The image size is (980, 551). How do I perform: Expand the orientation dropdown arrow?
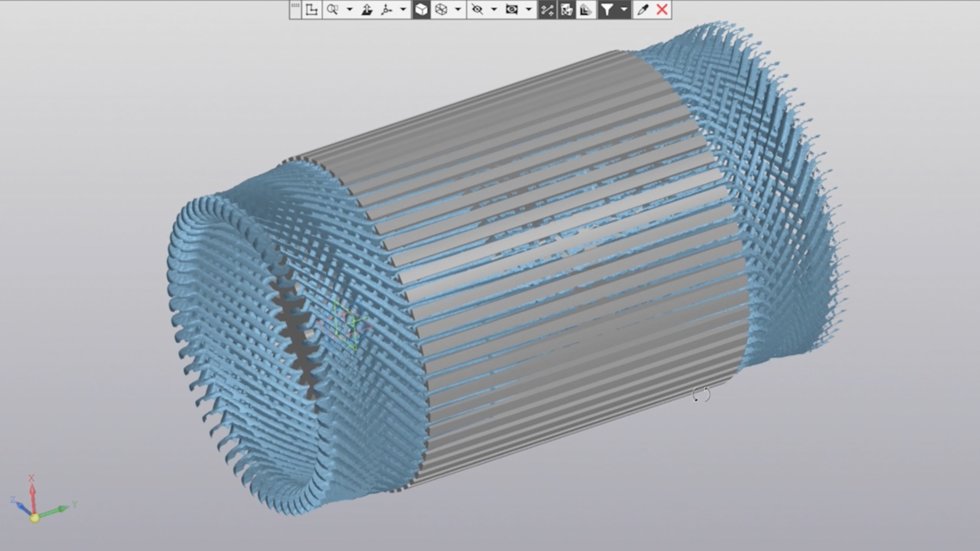coord(403,10)
